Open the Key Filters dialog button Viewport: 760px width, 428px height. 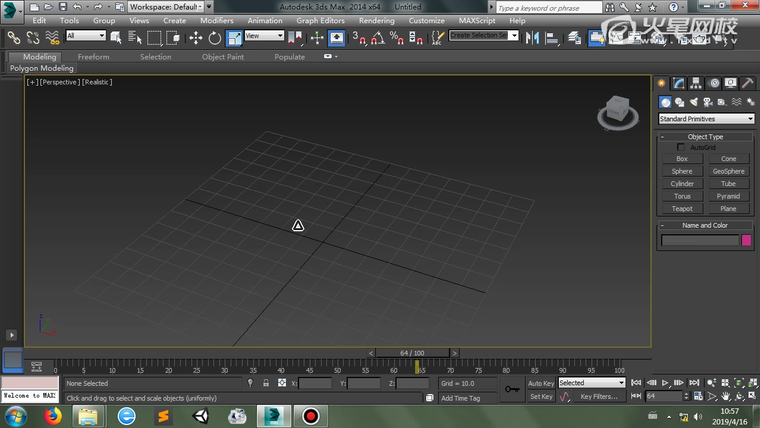[x=599, y=397]
